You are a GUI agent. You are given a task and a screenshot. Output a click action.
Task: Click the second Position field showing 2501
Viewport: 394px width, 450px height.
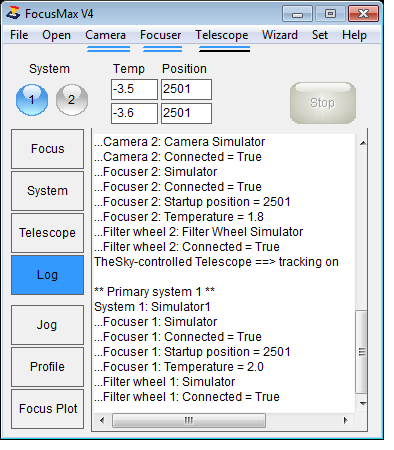[186, 113]
